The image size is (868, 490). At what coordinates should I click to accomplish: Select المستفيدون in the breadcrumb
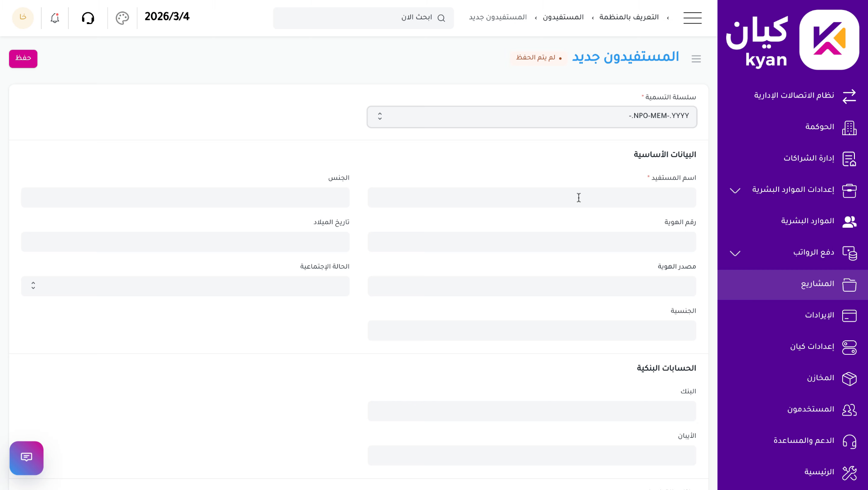click(x=563, y=17)
